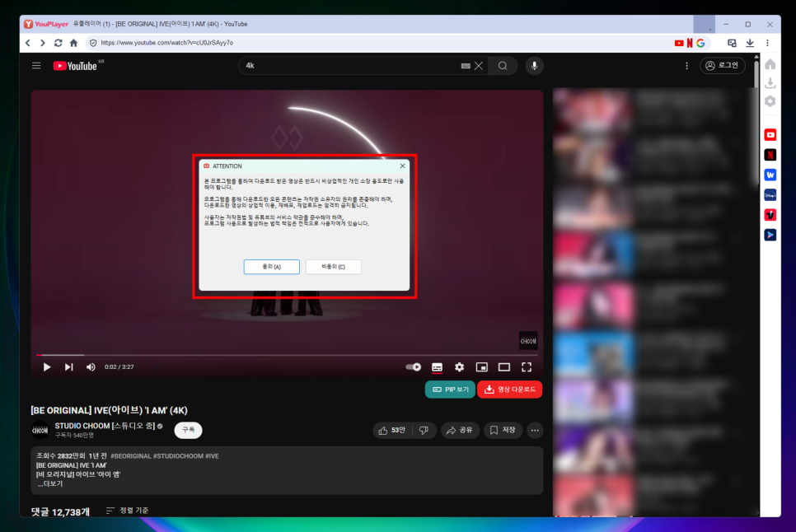Click the 동의 (A) agree button
796x532 pixels.
(x=271, y=267)
